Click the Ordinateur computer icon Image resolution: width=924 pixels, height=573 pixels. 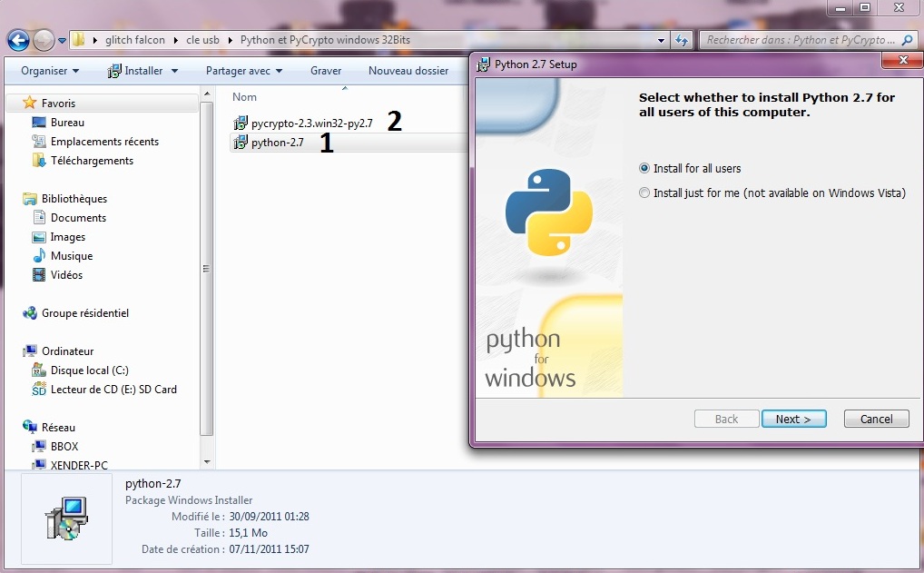point(29,351)
